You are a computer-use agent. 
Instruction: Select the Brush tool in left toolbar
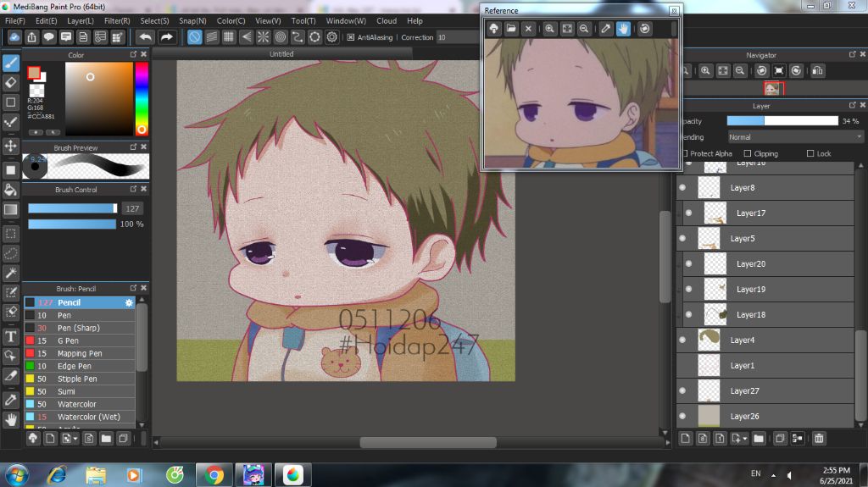(x=10, y=63)
